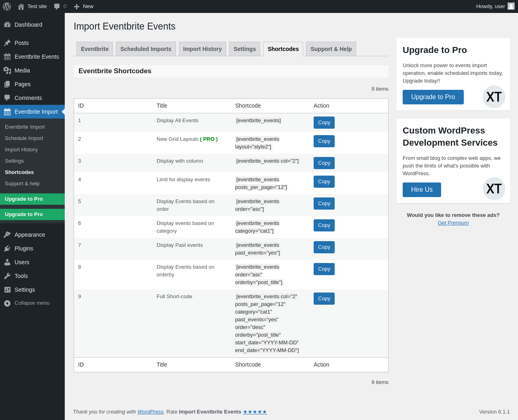Open the WordPress link in footer
Screen dimensions: 518x420
[x=151, y=412]
